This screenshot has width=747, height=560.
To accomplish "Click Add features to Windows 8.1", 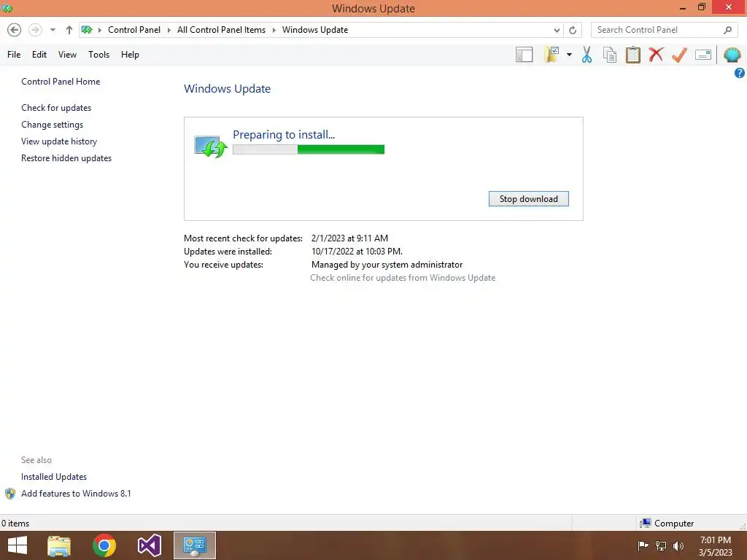I will coord(76,494).
